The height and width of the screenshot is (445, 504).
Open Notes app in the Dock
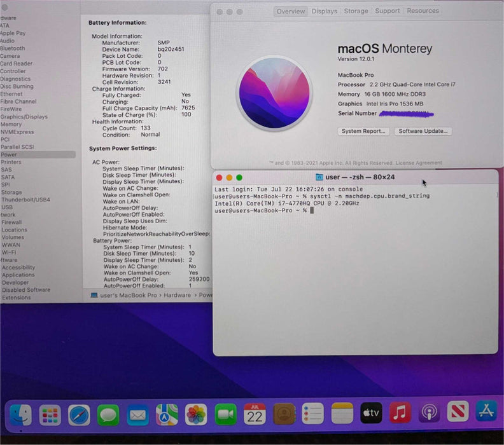[342, 413]
